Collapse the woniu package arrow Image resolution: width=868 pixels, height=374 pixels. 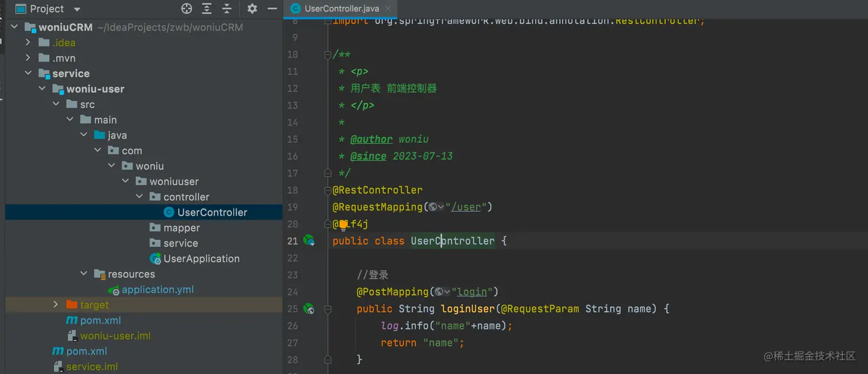[x=111, y=166]
